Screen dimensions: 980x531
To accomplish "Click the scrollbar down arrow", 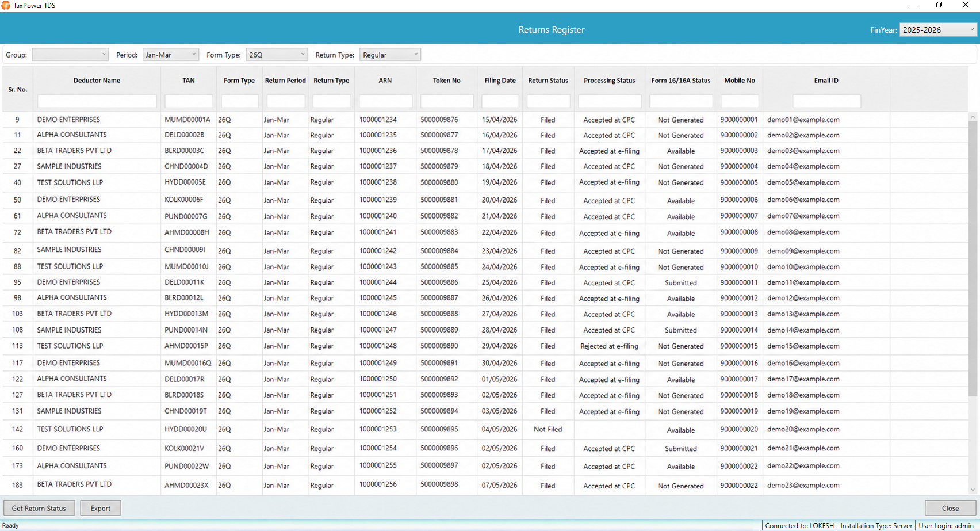I will point(973,490).
